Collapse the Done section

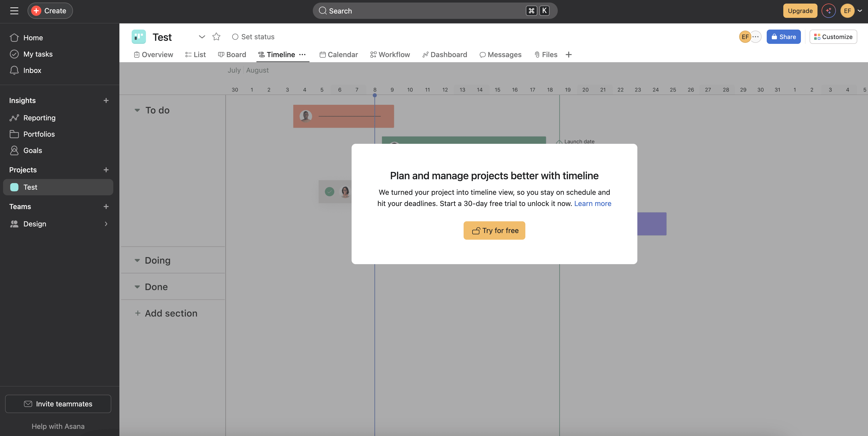[137, 287]
